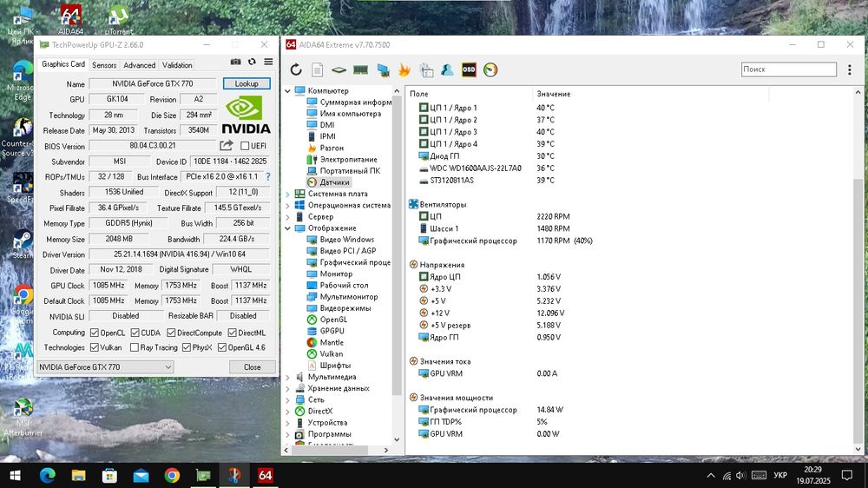Toggle the Ray Tracing checkbox
Screen dimensions: 868x488
134,347
